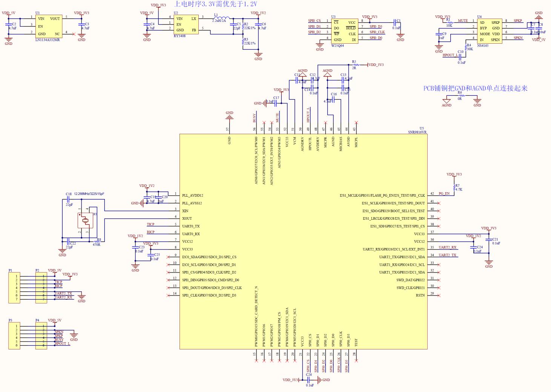Select the UART2_TX net label on pin 34
This screenshot has height=392, width=551.
pos(447,255)
